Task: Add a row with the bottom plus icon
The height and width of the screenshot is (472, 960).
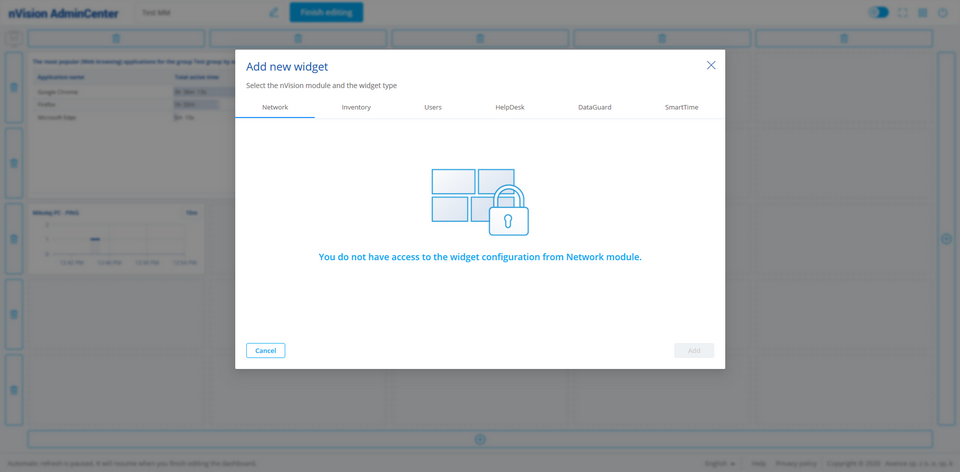Action: (480, 440)
